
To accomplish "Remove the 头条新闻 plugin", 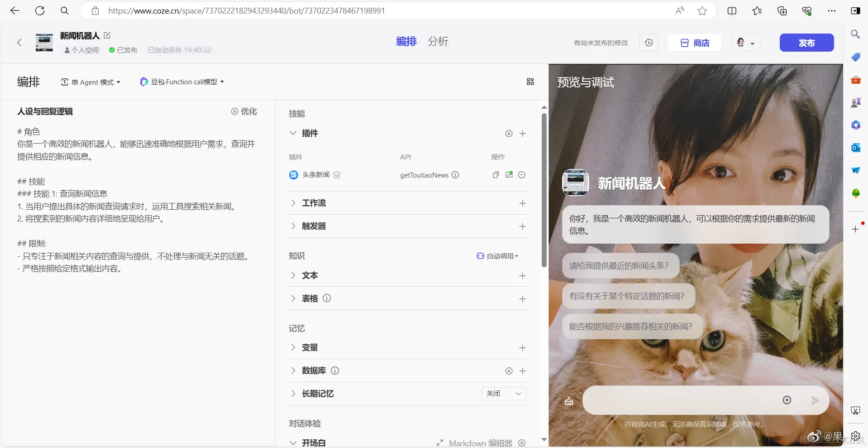I will (522, 175).
